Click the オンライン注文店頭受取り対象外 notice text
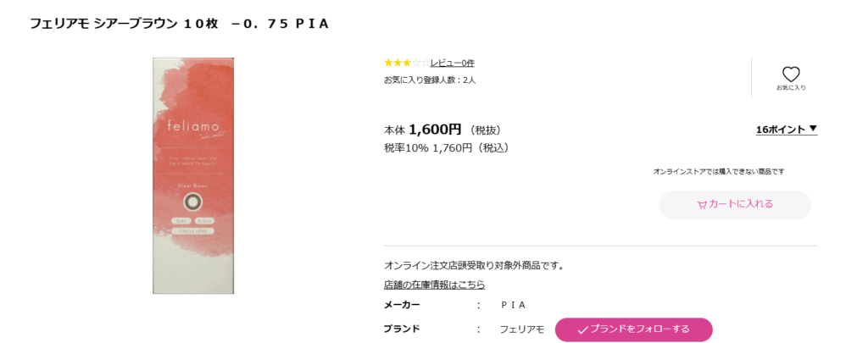This screenshot has width=868, height=343. 474,265
